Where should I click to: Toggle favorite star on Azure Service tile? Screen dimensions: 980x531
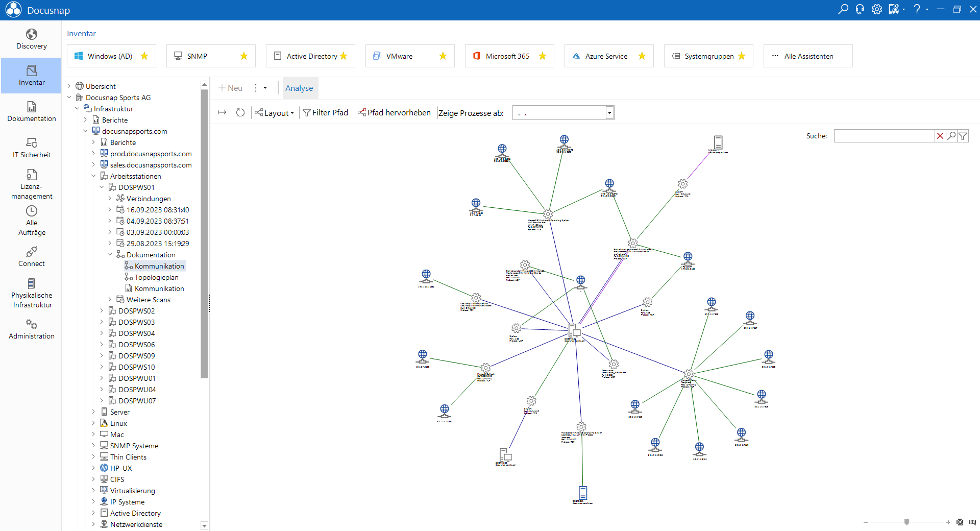click(642, 56)
